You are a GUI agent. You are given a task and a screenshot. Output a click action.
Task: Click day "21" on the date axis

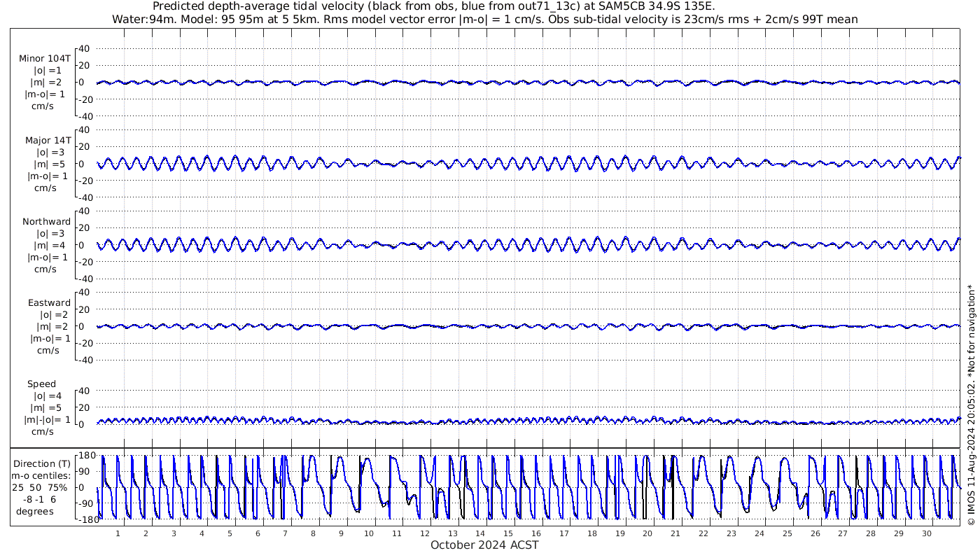pyautogui.click(x=675, y=533)
